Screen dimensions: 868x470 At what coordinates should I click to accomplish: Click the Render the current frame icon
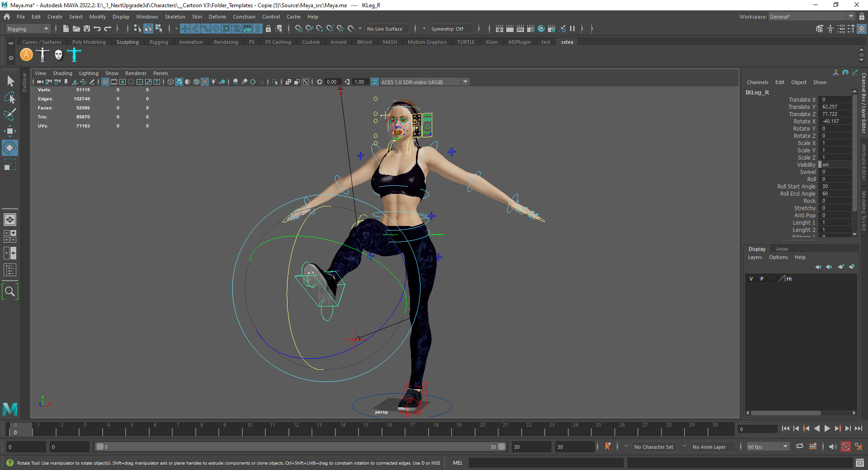click(510, 28)
